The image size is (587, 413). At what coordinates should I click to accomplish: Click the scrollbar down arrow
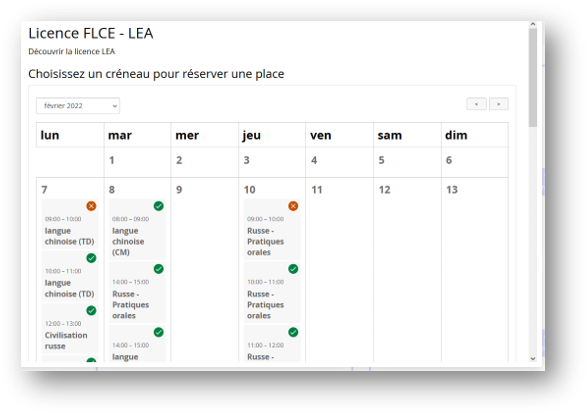tap(533, 358)
